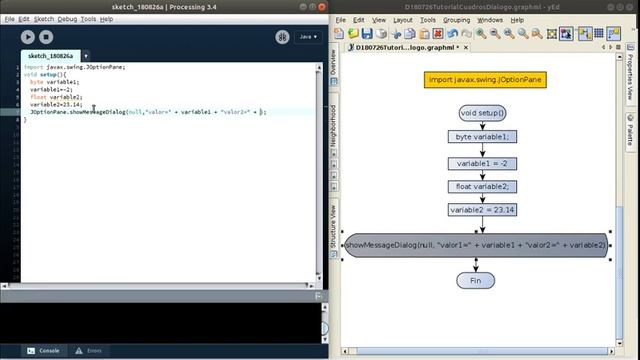Open Processing Sketch menu
This screenshot has height=360, width=640.
point(44,19)
